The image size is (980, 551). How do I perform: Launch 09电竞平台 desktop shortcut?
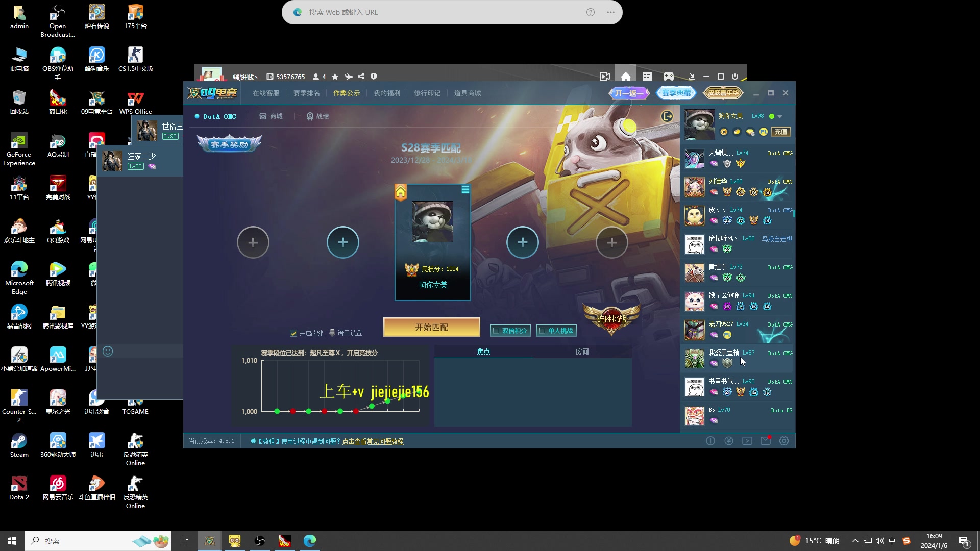[x=97, y=102]
